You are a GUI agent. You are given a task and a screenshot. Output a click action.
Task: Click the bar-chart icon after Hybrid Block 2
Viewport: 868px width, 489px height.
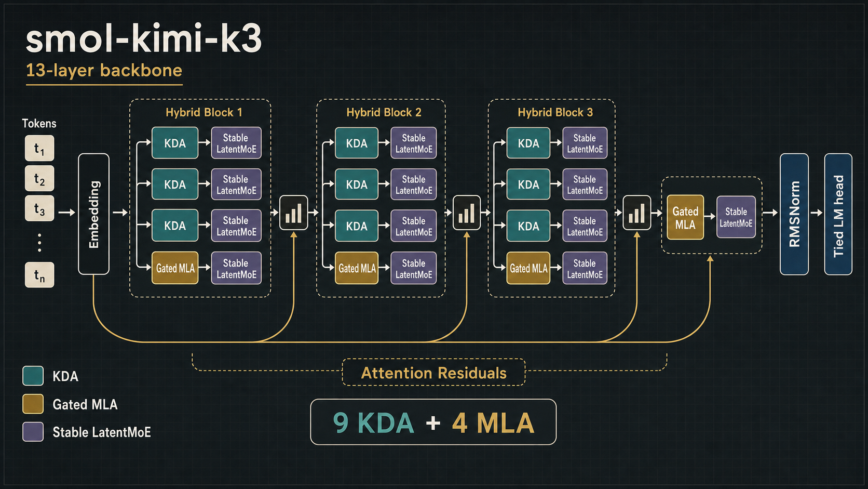[467, 213]
